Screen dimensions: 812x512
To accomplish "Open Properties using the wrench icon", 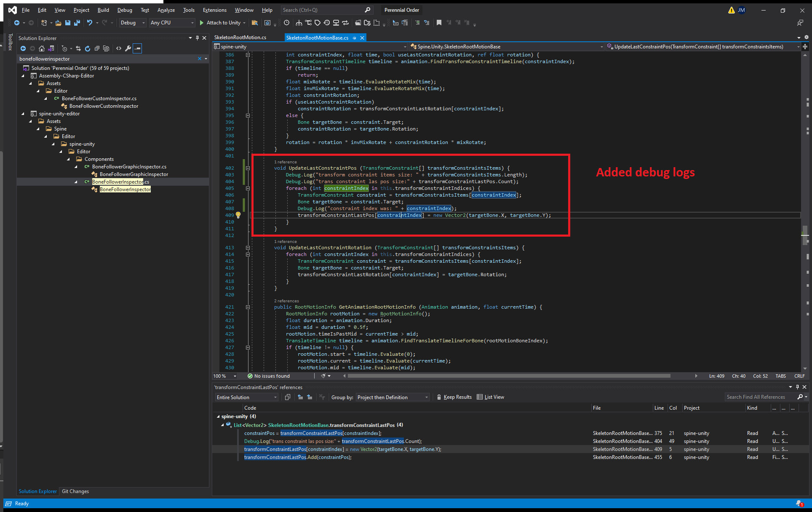I will click(x=128, y=48).
